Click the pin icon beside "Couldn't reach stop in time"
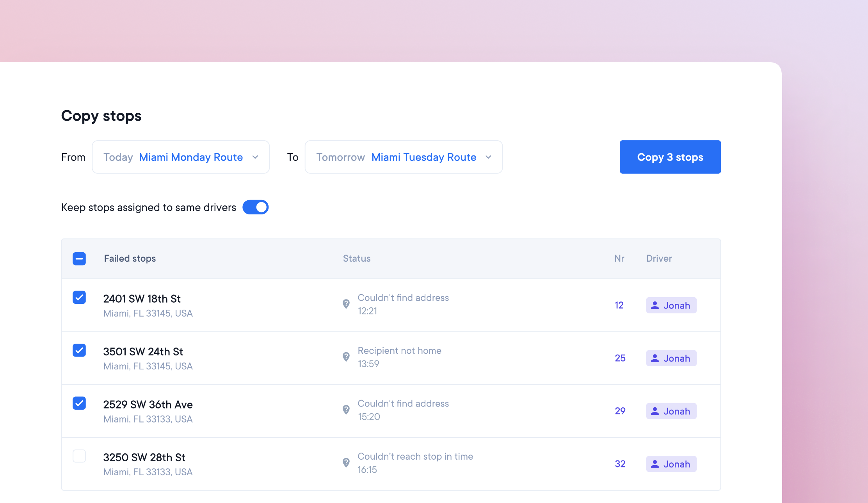Screen dimensions: 868x503 tap(346, 463)
